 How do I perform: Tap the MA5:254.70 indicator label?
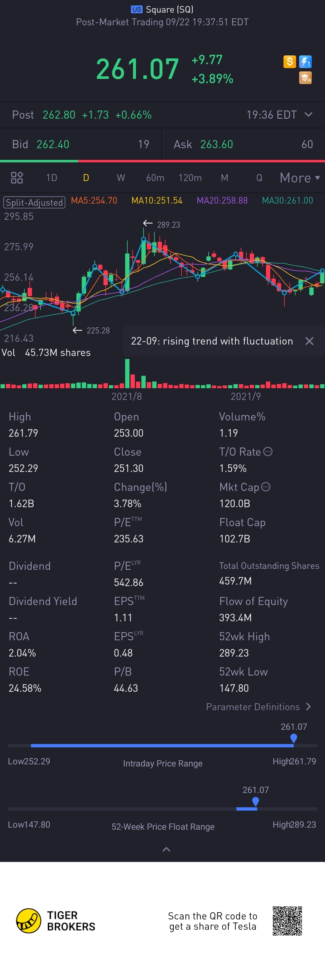94,201
